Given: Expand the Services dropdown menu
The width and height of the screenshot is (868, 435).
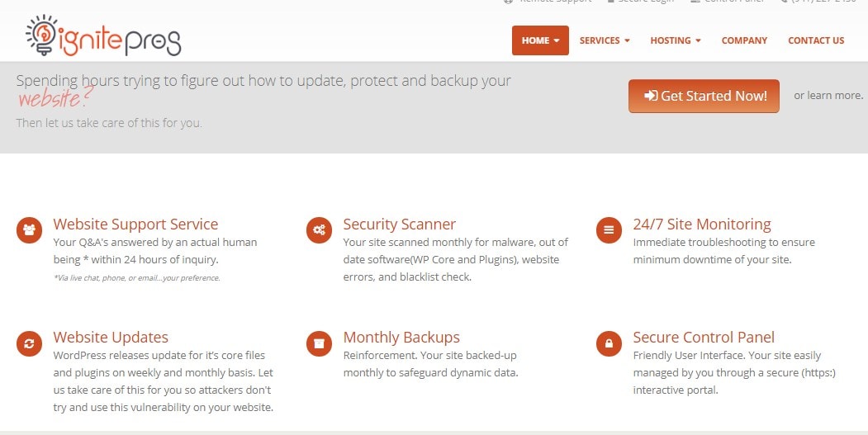Looking at the screenshot, I should 605,40.
